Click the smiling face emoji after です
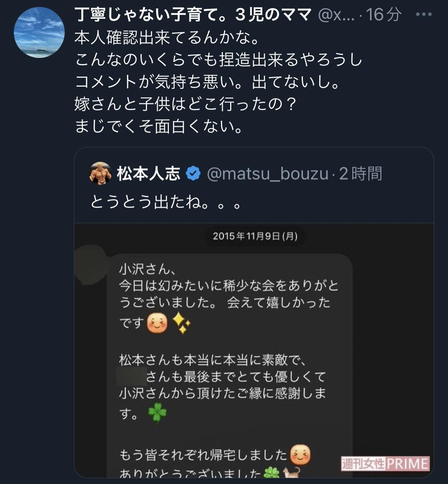The image size is (448, 484). coord(157,323)
